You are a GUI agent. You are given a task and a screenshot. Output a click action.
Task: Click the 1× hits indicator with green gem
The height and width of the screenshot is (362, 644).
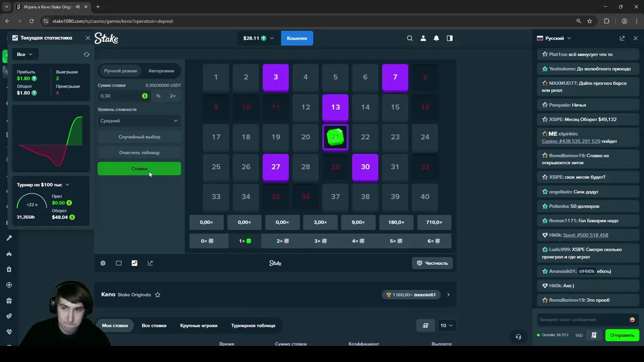coord(245,241)
